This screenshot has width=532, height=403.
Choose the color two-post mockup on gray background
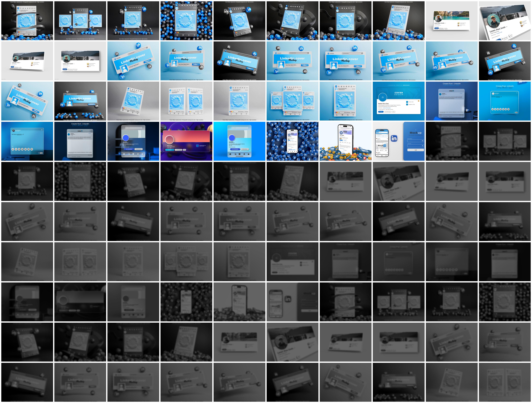186,101
